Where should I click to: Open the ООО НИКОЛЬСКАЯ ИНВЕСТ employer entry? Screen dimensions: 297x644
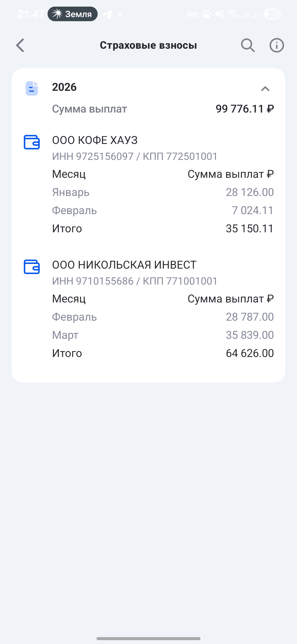pyautogui.click(x=124, y=265)
